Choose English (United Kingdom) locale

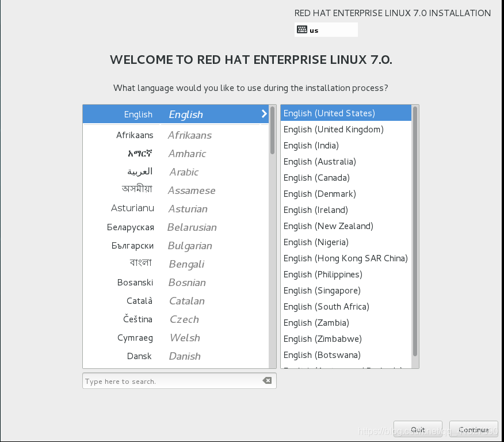coord(346,129)
